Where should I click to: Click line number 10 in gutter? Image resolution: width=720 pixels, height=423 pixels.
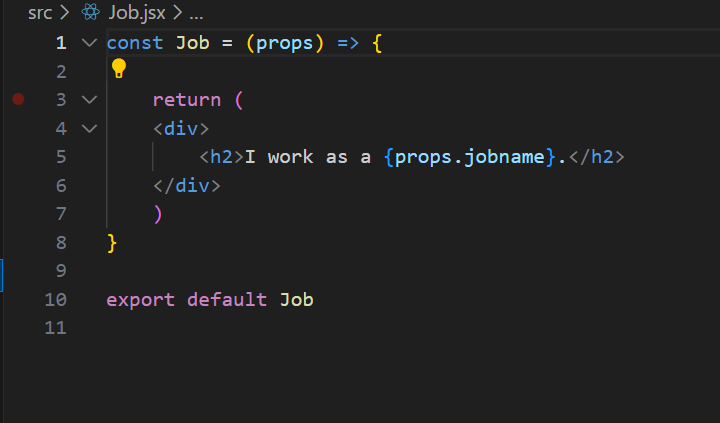point(56,299)
